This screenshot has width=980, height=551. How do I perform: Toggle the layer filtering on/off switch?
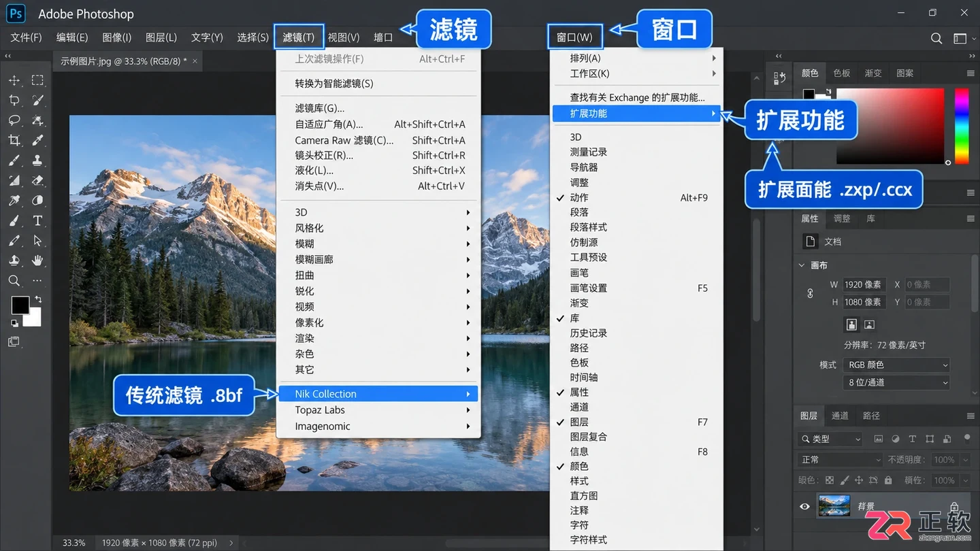(x=967, y=438)
